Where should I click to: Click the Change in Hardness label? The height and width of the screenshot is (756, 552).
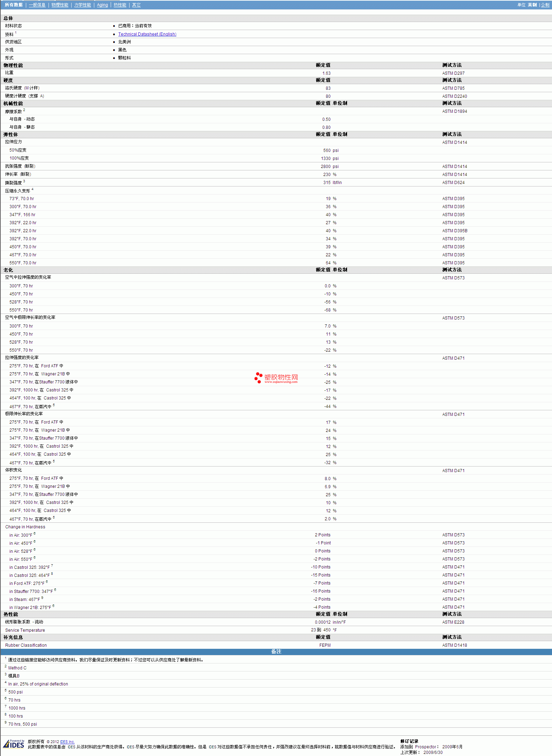25,527
